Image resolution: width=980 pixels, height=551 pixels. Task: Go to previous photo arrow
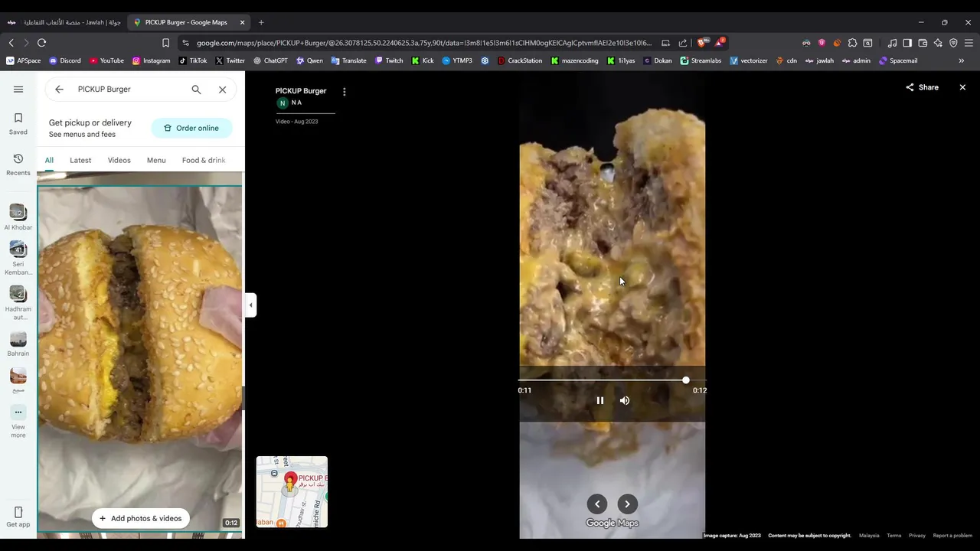click(x=597, y=504)
